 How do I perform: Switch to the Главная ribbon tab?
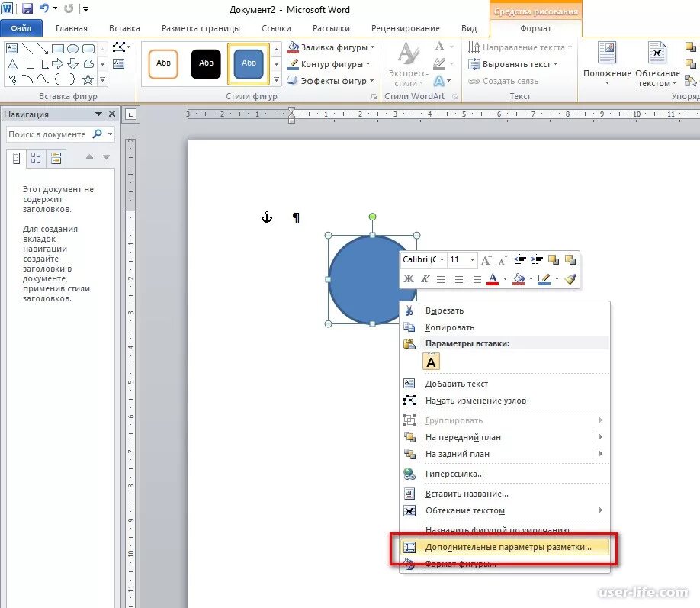tap(72, 28)
